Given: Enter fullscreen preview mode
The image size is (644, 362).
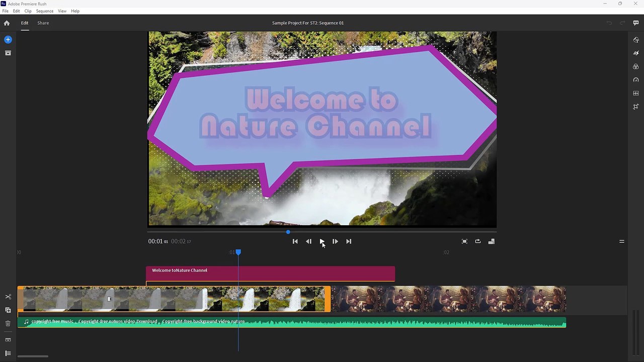Looking at the screenshot, I should pos(464,241).
